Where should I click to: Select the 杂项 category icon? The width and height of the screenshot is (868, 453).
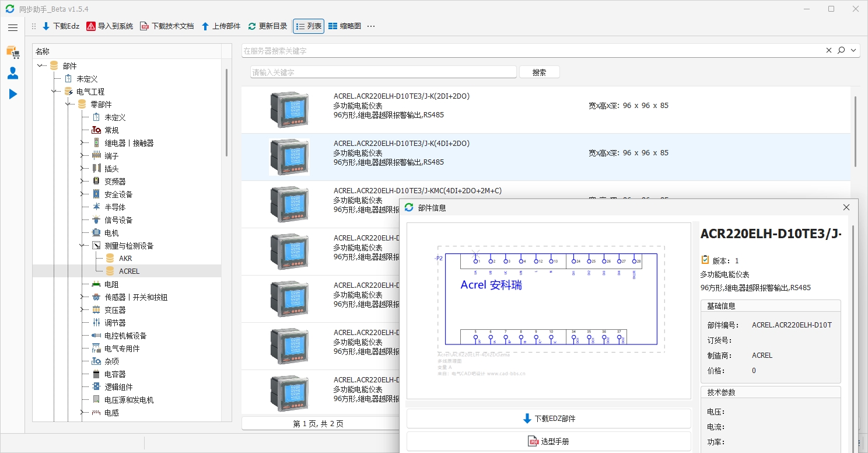(96, 361)
